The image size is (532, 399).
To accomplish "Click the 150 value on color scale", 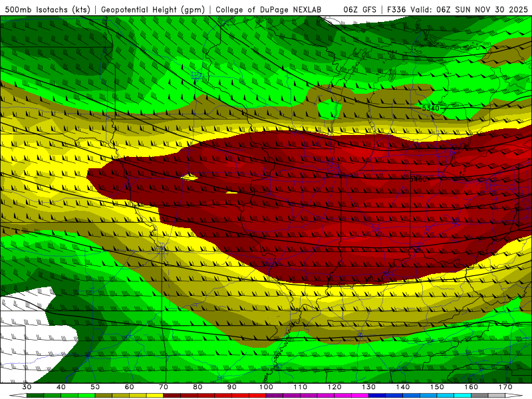I will click(x=437, y=387).
